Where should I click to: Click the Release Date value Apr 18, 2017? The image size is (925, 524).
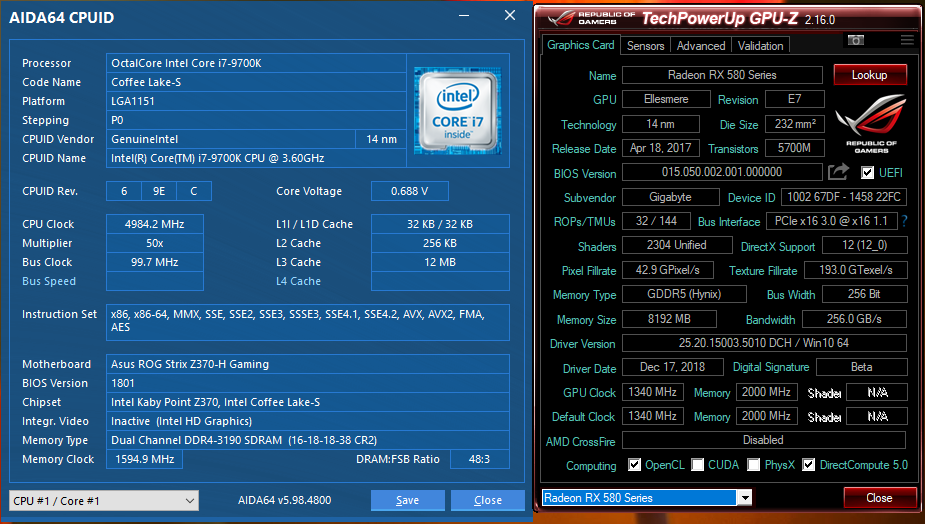661,148
